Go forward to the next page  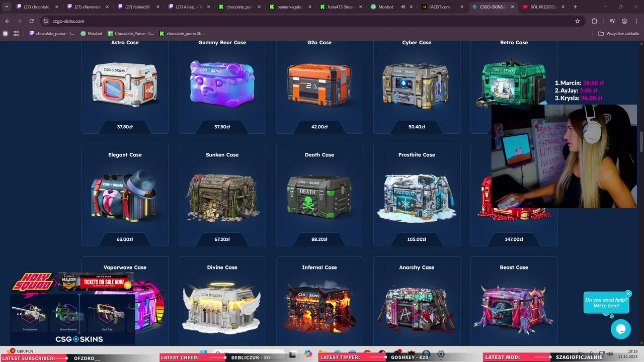pos(19,21)
